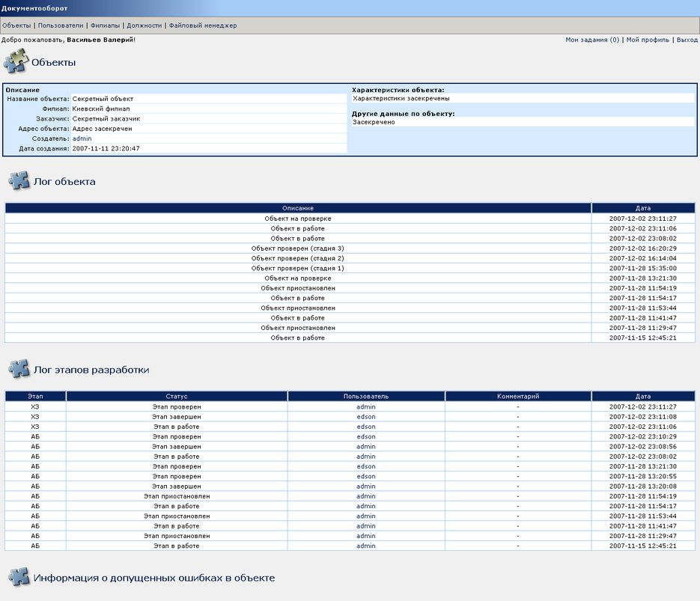Click edson user in 23:11:06 stage row
The width and height of the screenshot is (700, 601).
pyautogui.click(x=366, y=427)
